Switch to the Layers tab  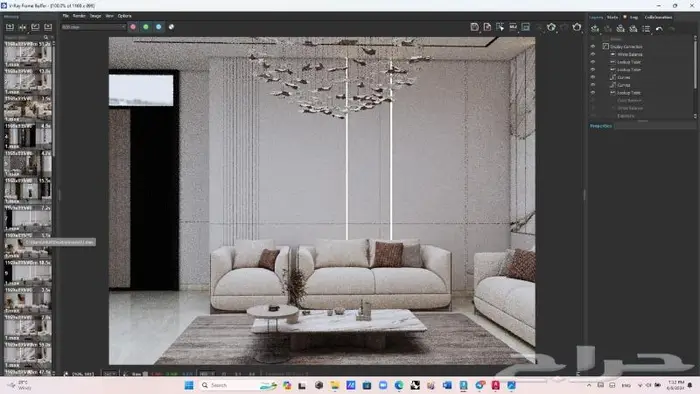tap(596, 17)
